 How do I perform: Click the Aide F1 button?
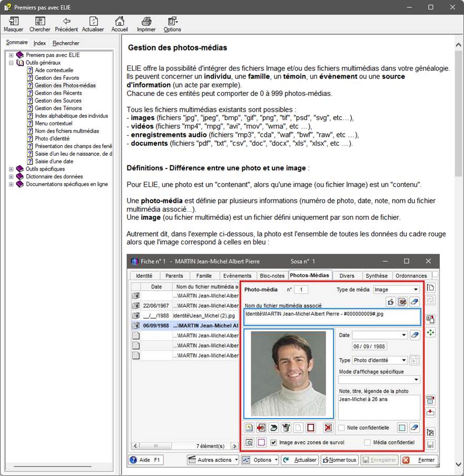[146, 460]
